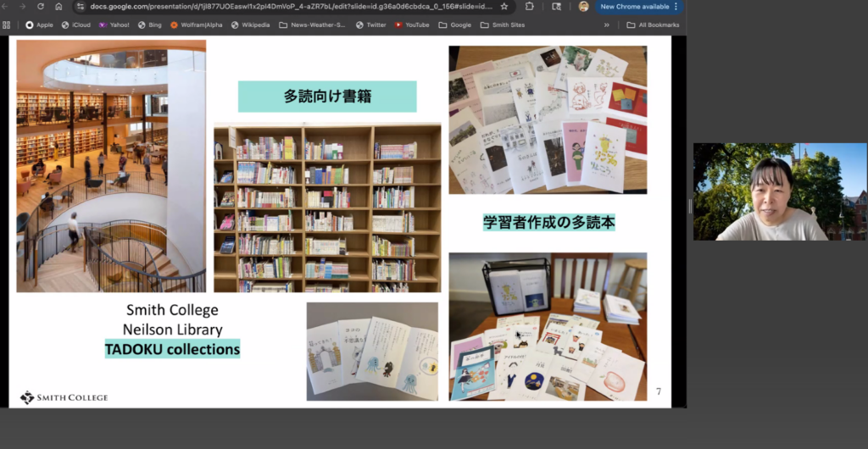The height and width of the screenshot is (449, 868).
Task: Open the News-Weather-S... bookmarks folder
Action: click(312, 25)
